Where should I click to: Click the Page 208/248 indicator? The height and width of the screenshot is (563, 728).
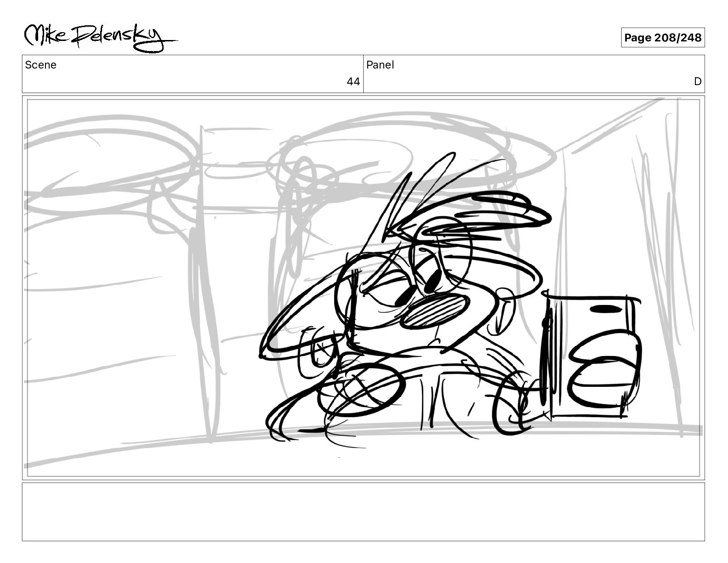pyautogui.click(x=663, y=38)
